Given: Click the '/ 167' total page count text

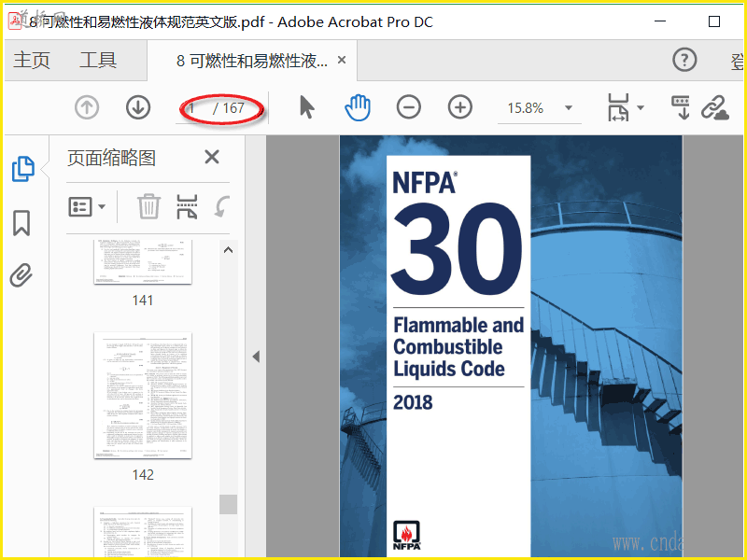Looking at the screenshot, I should (229, 108).
